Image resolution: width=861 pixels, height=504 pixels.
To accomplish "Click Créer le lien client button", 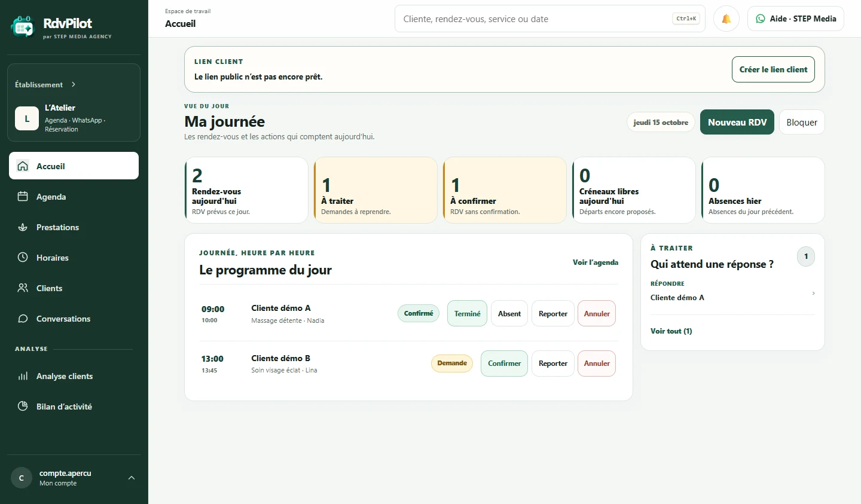I will click(773, 69).
